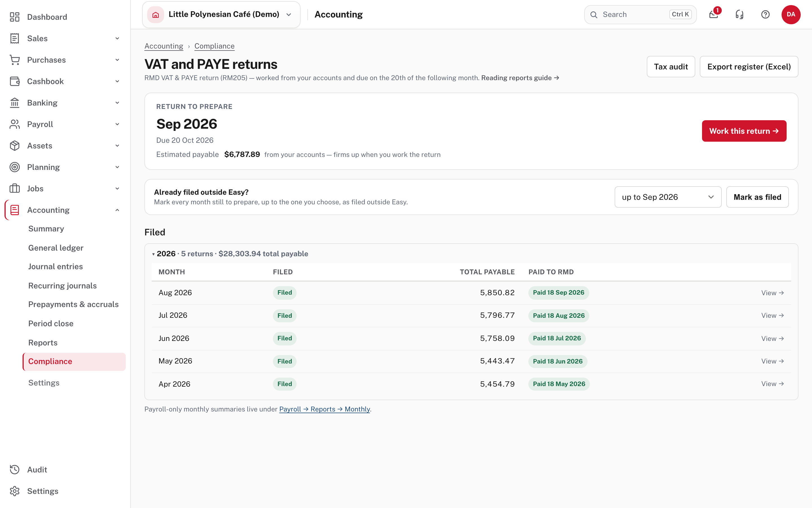Click the 'Paid 18 Jul 2026' badge

coord(557,338)
